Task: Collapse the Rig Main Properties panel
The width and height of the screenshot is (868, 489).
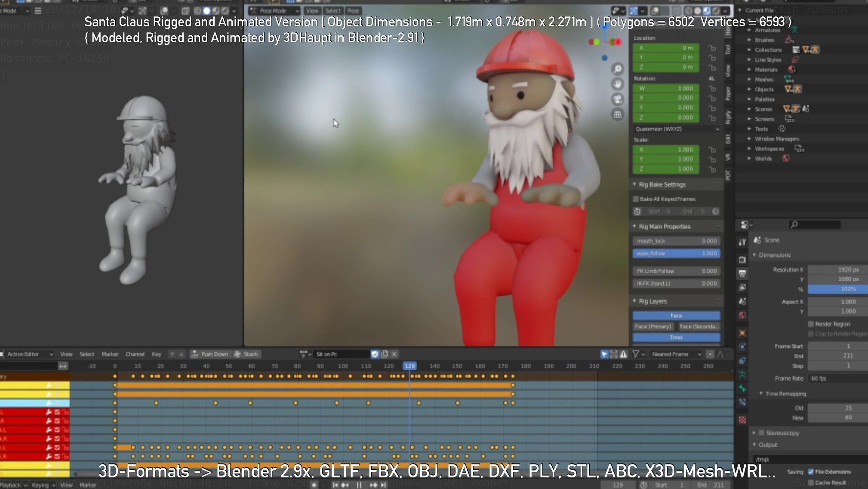Action: point(634,226)
